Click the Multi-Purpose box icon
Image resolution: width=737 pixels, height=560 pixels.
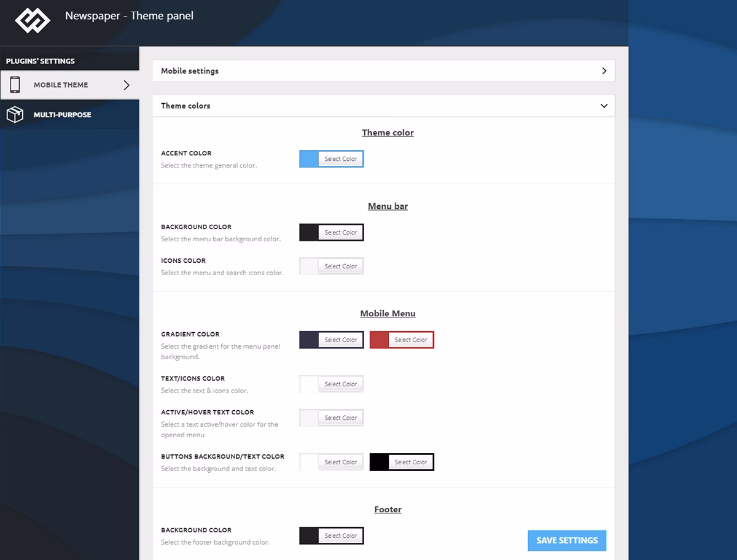15,115
